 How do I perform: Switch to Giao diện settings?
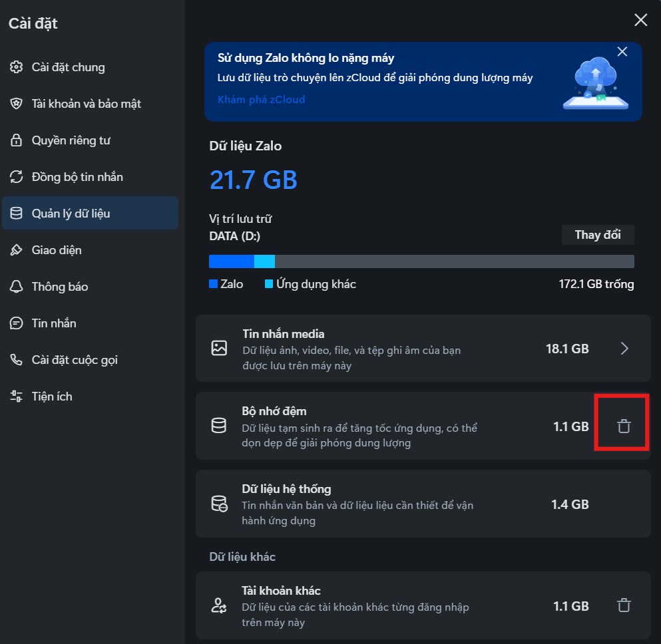point(91,249)
